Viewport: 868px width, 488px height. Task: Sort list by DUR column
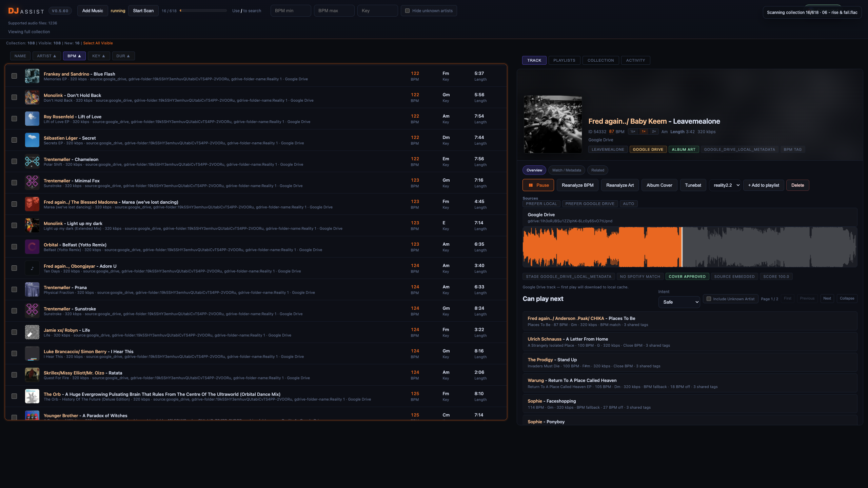(x=123, y=56)
